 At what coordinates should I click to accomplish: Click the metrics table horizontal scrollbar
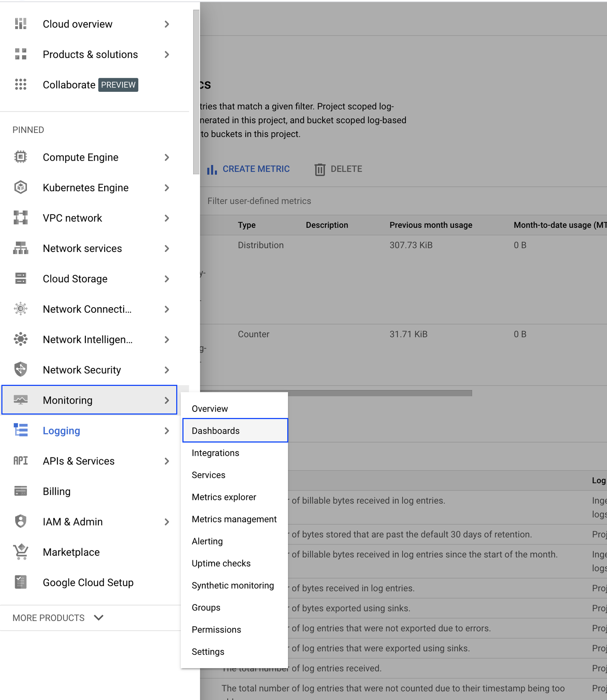point(336,393)
